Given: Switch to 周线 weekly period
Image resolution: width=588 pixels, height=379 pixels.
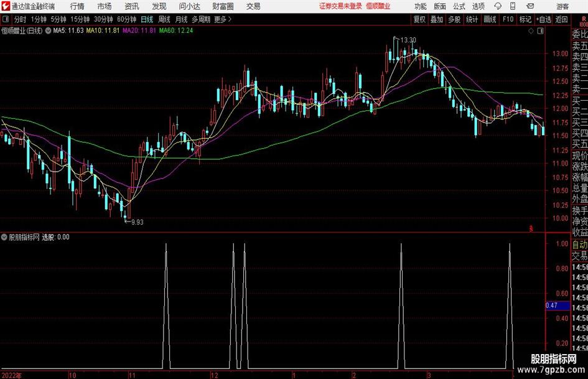Looking at the screenshot, I should click(x=164, y=19).
